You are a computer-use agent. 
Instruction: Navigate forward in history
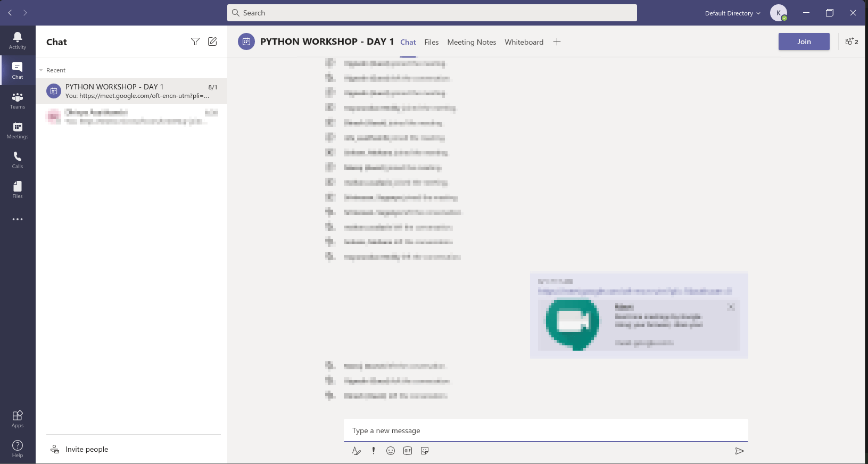coord(25,13)
